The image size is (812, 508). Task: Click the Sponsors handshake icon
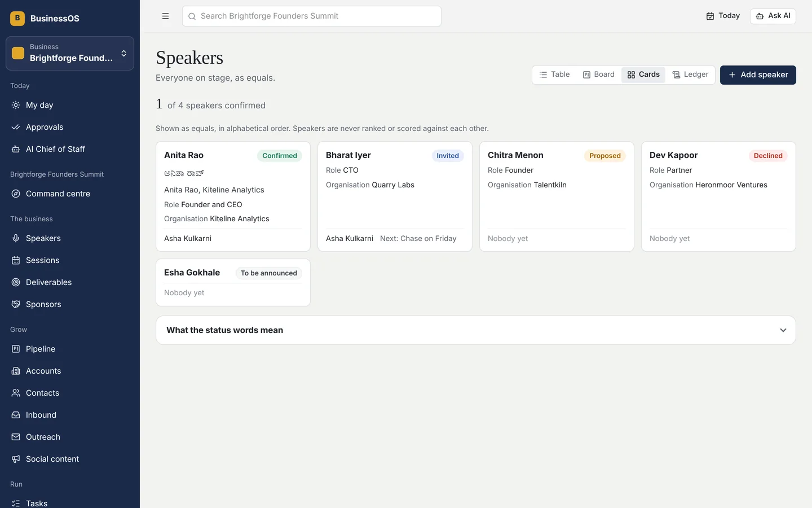point(16,304)
